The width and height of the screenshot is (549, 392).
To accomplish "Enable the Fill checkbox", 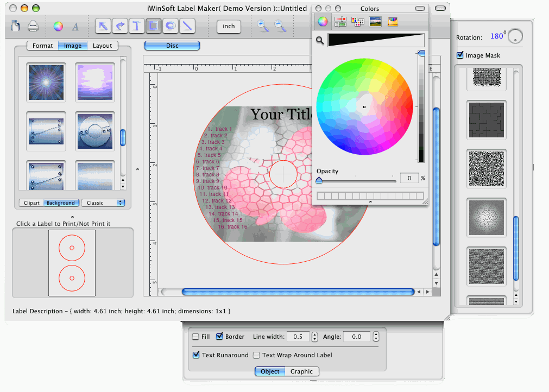I will 195,337.
